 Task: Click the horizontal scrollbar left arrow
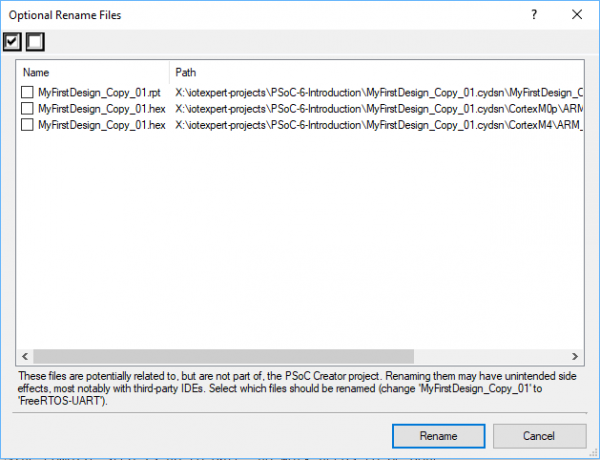click(24, 356)
